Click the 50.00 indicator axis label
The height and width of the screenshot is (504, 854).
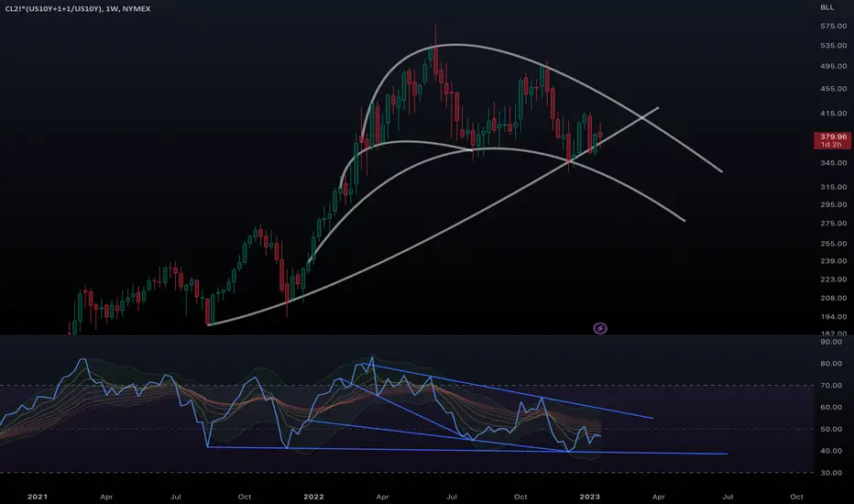pos(831,430)
